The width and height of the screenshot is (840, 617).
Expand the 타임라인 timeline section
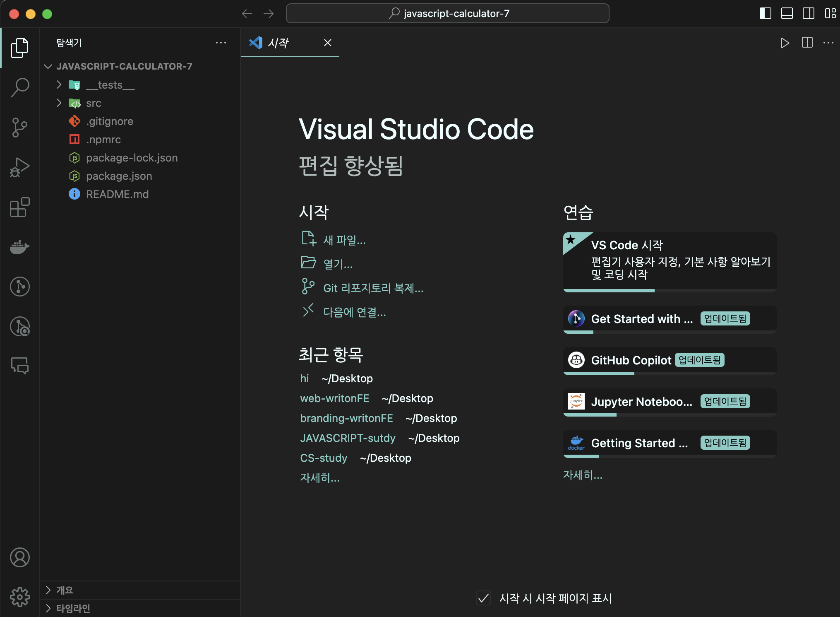coord(140,608)
